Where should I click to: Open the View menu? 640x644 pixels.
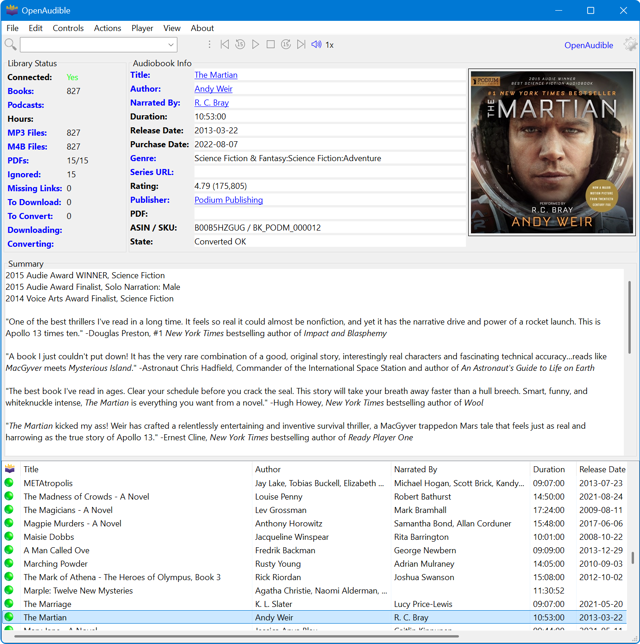(x=172, y=28)
